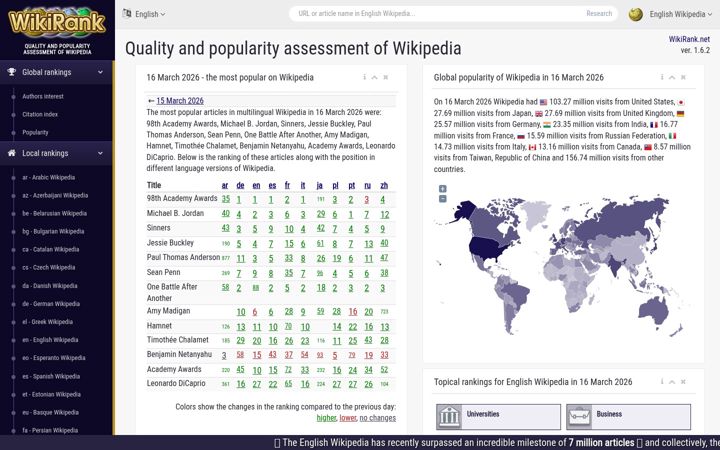720x450 pixels.
Task: Click the WikiRank logo
Action: pos(57,22)
